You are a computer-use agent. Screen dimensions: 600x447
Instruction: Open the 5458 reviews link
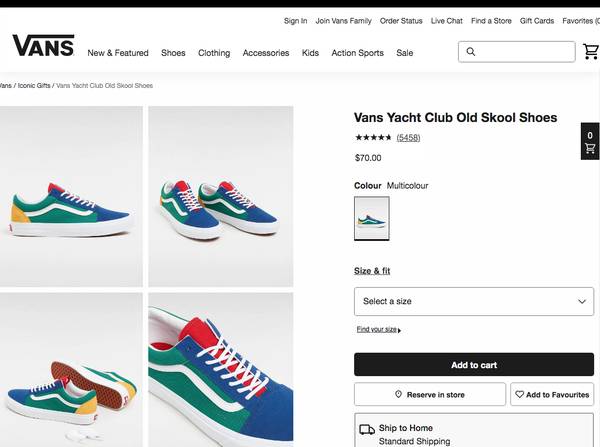coord(408,137)
